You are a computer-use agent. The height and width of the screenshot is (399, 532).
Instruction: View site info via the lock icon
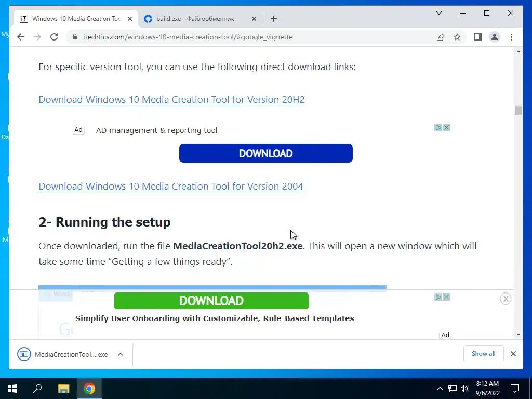[75, 37]
